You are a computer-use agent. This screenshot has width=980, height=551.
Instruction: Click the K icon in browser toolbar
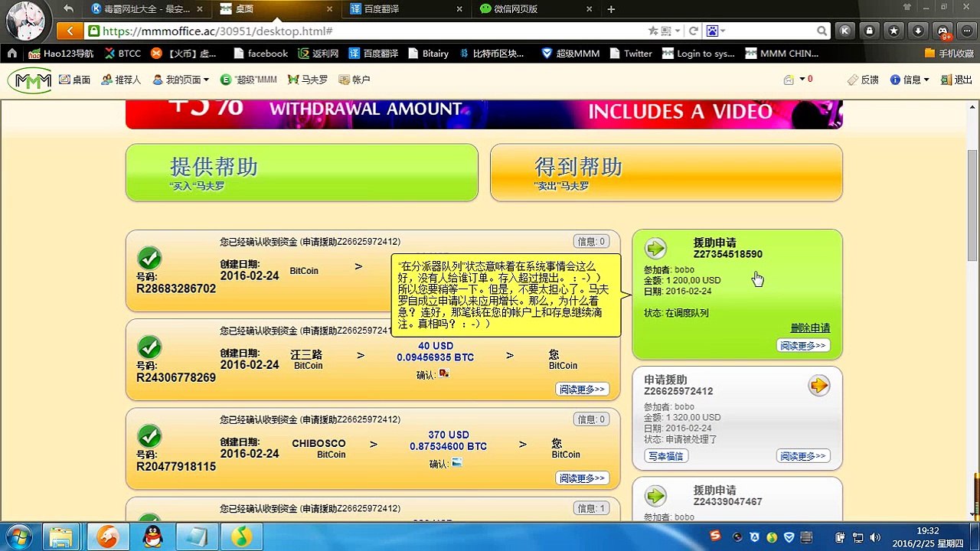click(845, 31)
